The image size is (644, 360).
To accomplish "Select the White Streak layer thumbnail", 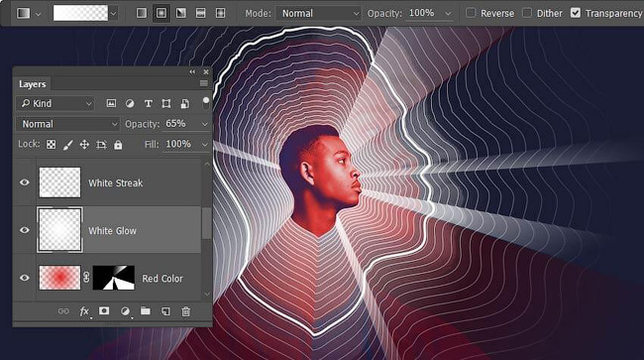I will point(60,182).
